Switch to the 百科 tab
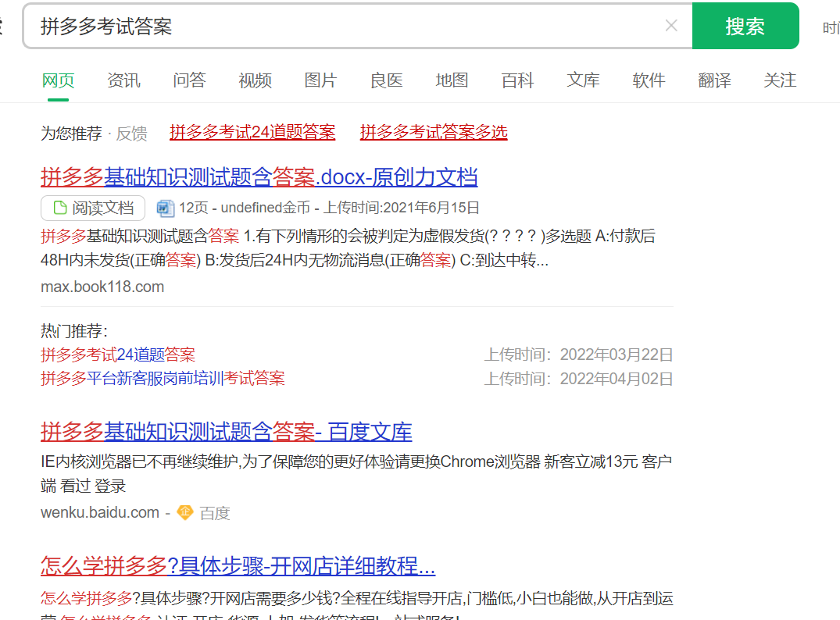840x620 pixels. point(517,80)
